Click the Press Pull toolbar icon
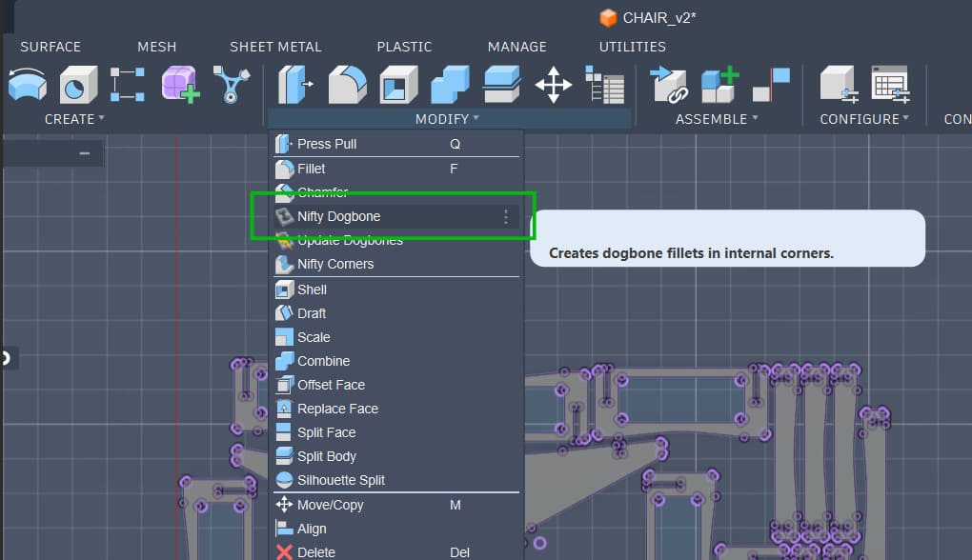 [x=295, y=84]
